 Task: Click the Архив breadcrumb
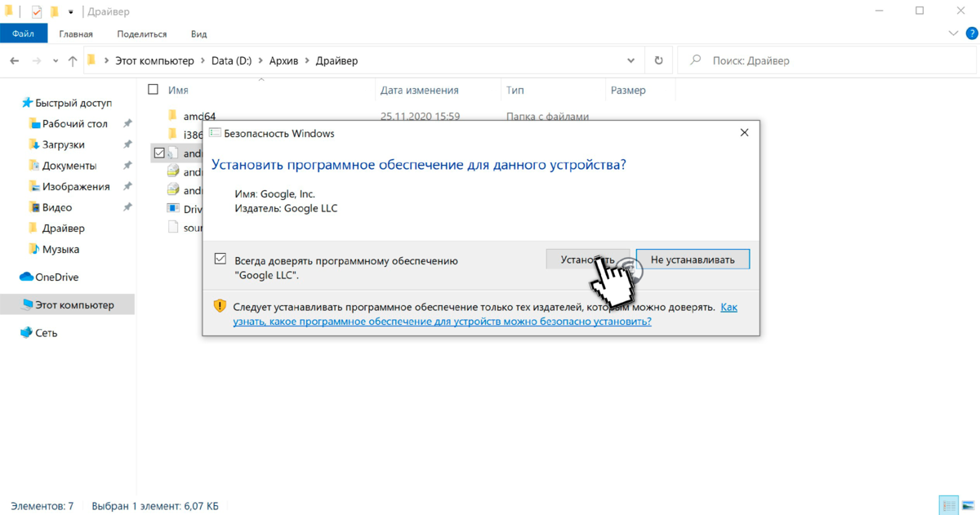[285, 60]
